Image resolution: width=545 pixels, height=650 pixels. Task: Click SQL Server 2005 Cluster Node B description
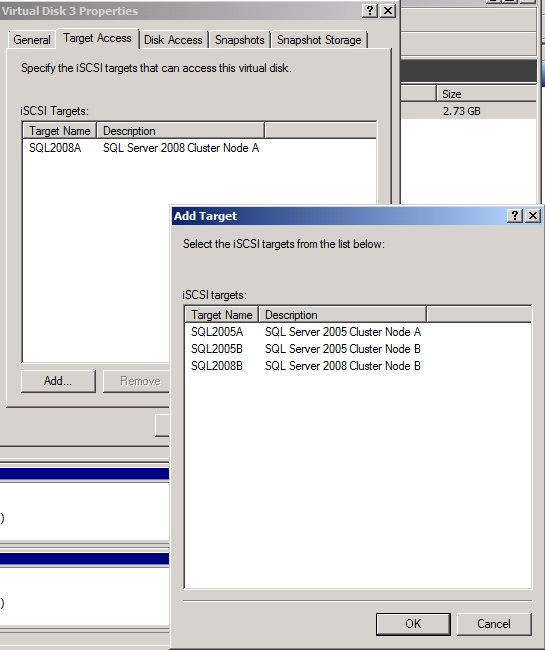tap(343, 349)
